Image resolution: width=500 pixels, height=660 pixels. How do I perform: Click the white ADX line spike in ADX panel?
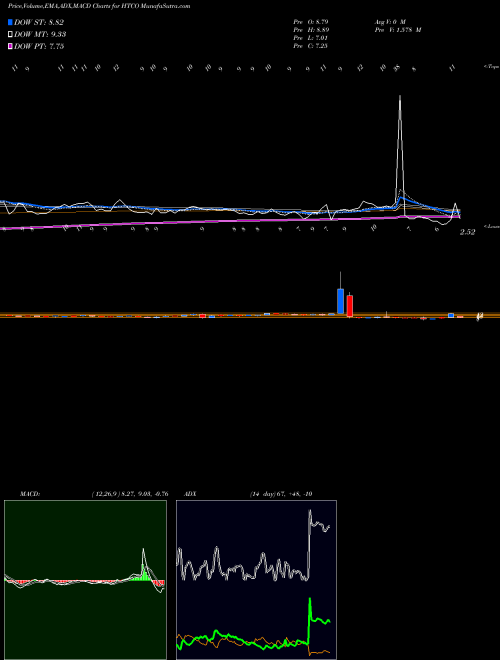(x=310, y=512)
